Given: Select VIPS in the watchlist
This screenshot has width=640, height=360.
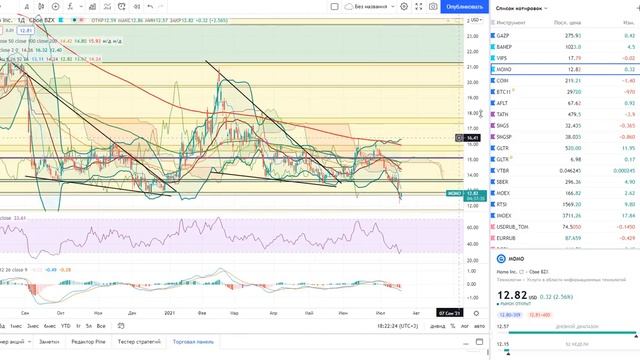Looking at the screenshot, I should pos(565,58).
